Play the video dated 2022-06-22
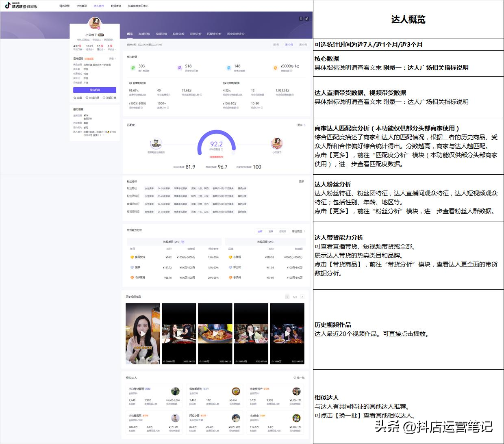This screenshot has width=504, height=444. pos(179,334)
